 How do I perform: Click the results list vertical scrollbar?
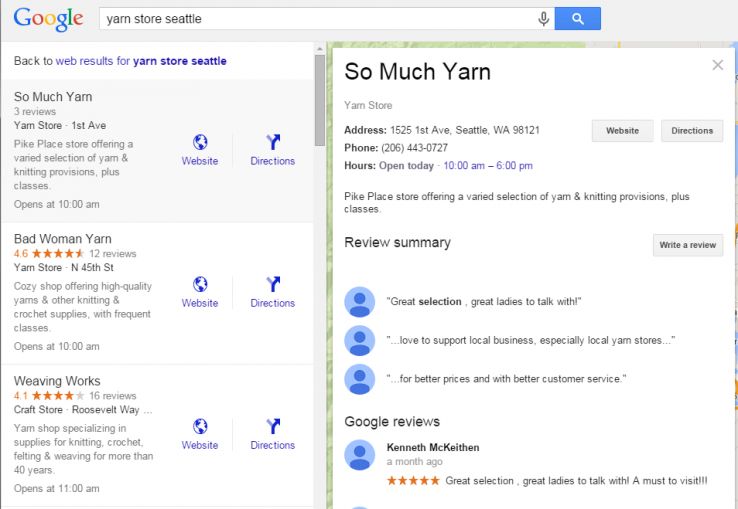320,100
